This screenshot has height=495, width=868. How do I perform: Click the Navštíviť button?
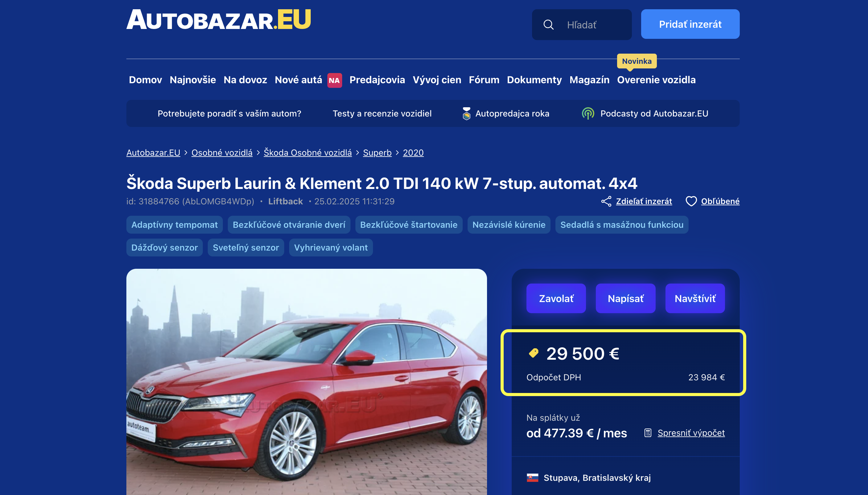(x=695, y=298)
